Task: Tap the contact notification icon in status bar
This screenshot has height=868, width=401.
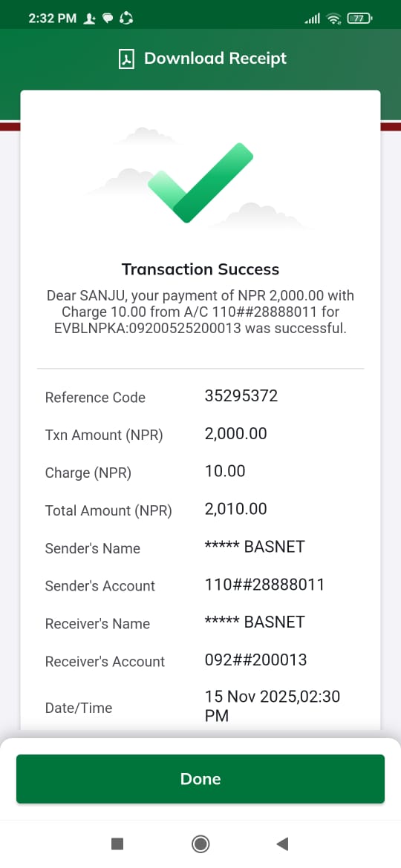Action: coord(90,19)
